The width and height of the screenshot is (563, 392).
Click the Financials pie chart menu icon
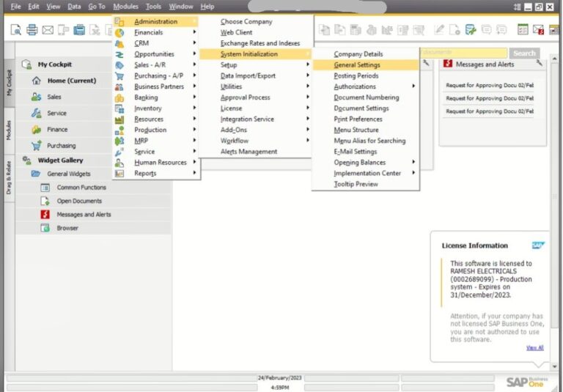pos(119,33)
